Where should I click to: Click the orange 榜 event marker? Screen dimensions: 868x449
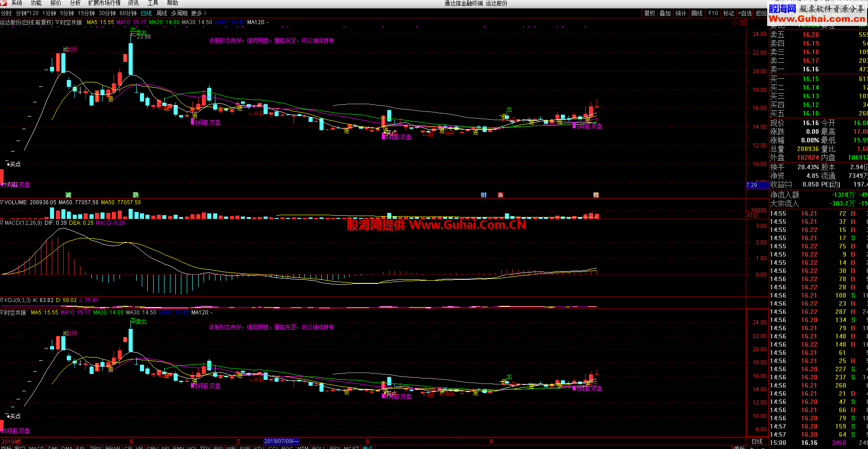click(596, 195)
